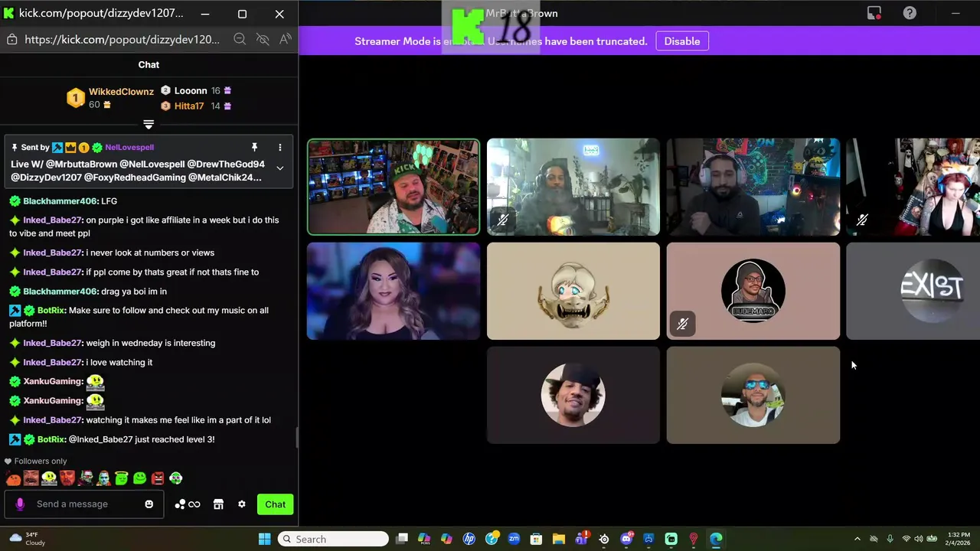Select the angry red face emote

pyautogui.click(x=158, y=479)
